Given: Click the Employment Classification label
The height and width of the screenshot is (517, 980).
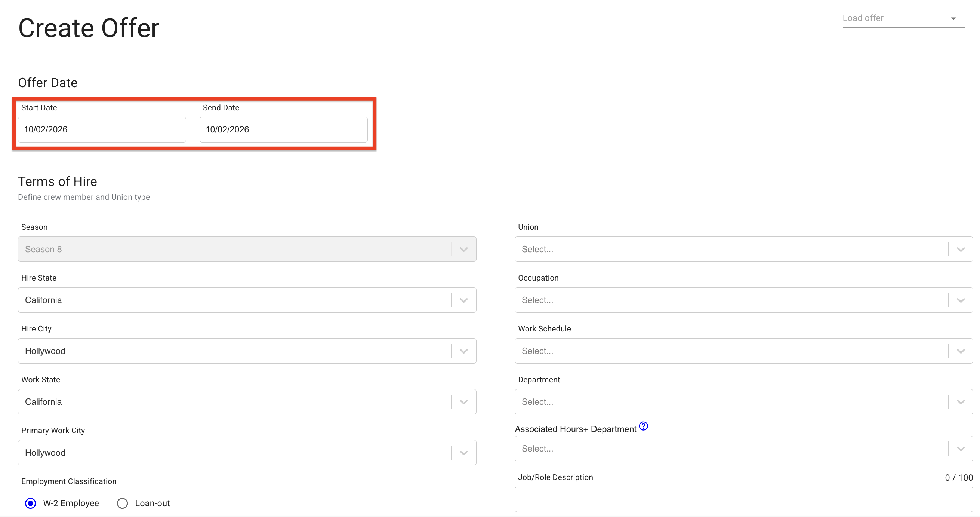Looking at the screenshot, I should tap(69, 481).
